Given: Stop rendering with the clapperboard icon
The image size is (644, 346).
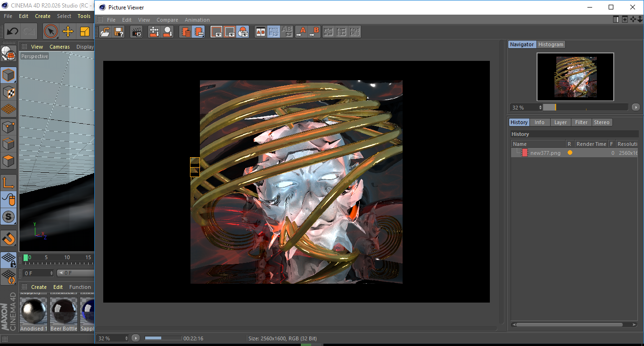Looking at the screenshot, I should (136, 32).
